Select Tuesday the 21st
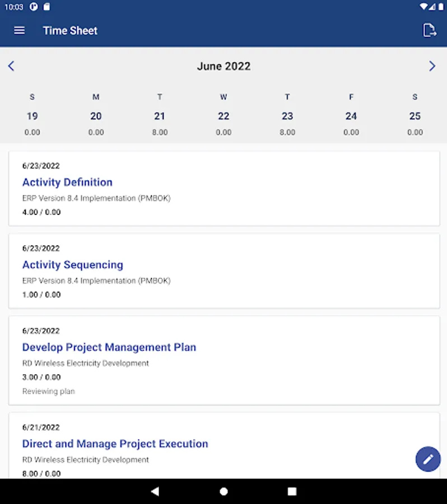The height and width of the screenshot is (504, 447). tap(160, 116)
